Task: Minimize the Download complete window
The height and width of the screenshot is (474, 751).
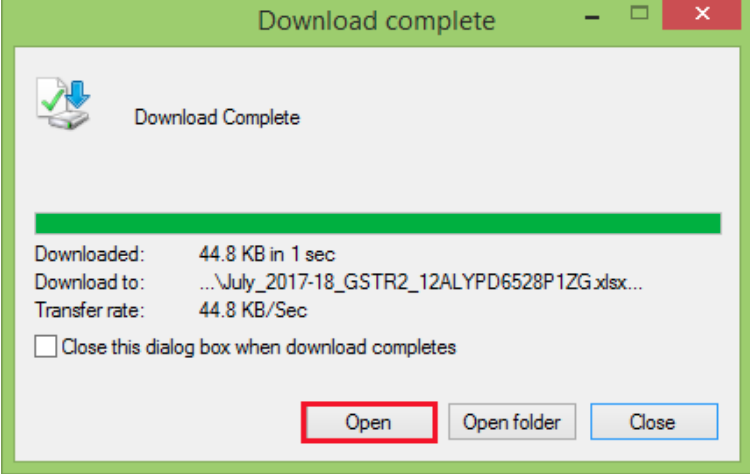Action: (x=592, y=15)
